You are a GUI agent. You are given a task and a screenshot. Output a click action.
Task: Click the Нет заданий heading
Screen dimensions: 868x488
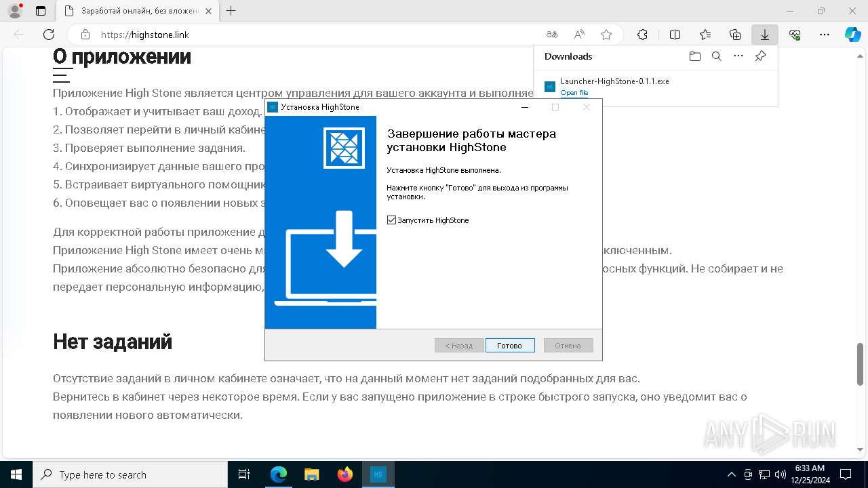(113, 342)
